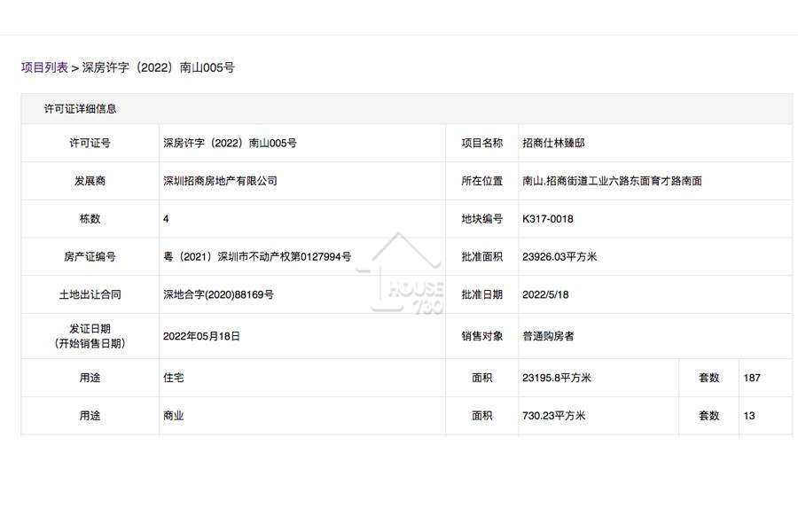Select location 南山.招商街道工业六路东面育才路南面

coord(612,181)
